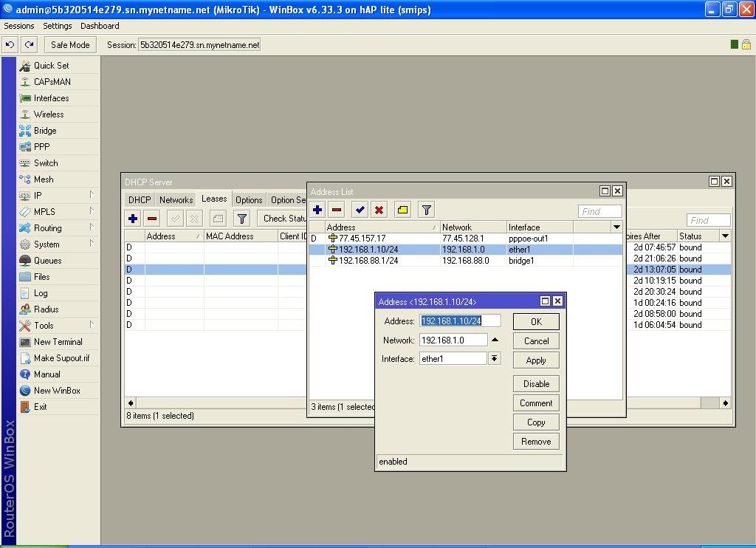The height and width of the screenshot is (548, 756).
Task: Click the undo arrow icon in top toolbar
Action: coord(10,44)
